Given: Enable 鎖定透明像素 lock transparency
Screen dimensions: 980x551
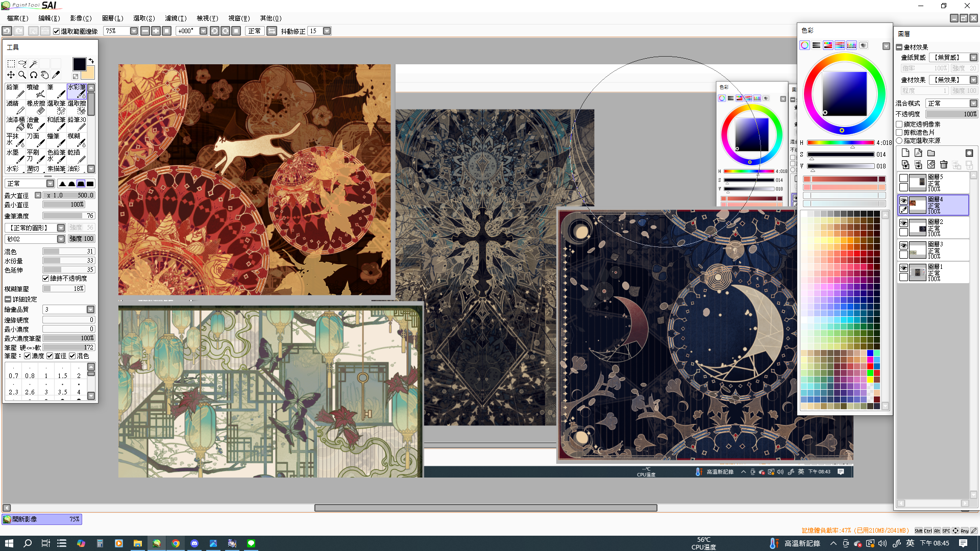Looking at the screenshot, I should pos(899,124).
